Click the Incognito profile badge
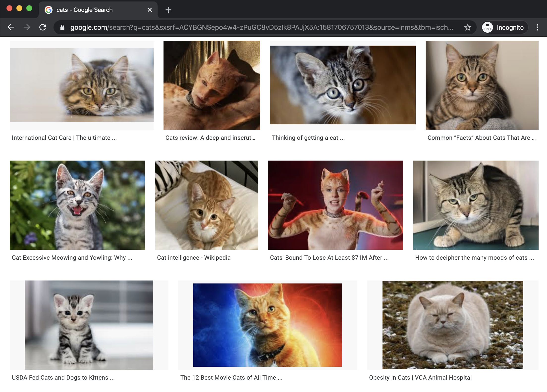The height and width of the screenshot is (392, 547). (504, 27)
